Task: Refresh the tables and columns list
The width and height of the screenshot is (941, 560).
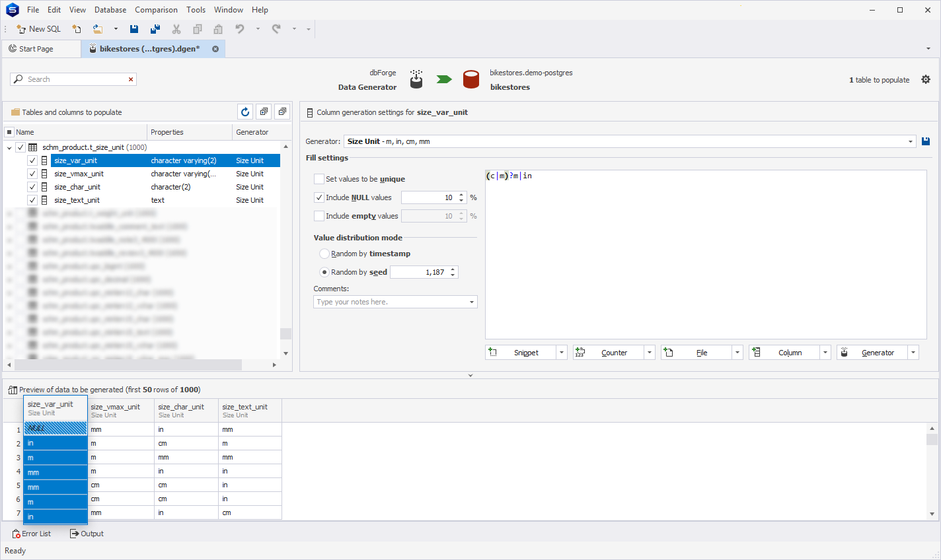Action: point(245,112)
